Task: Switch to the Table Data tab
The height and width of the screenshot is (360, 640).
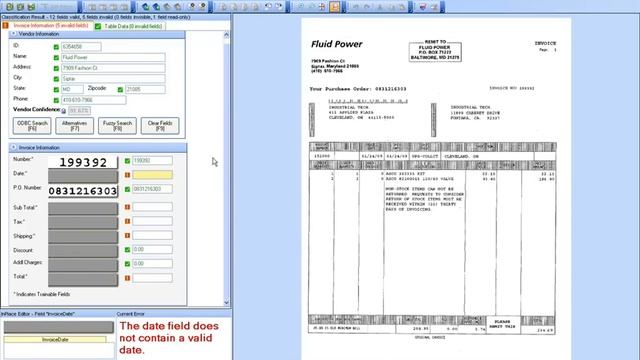Action: pyautogui.click(x=129, y=26)
